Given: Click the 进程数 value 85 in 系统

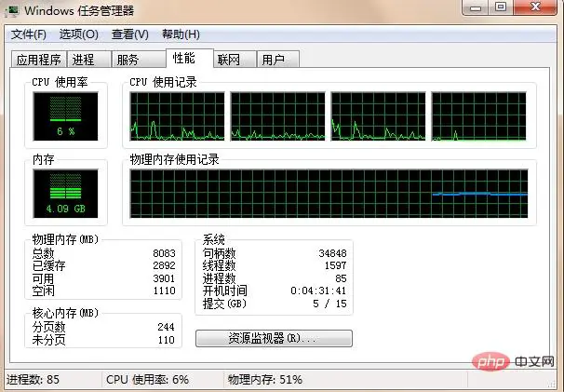Looking at the screenshot, I should coord(341,278).
